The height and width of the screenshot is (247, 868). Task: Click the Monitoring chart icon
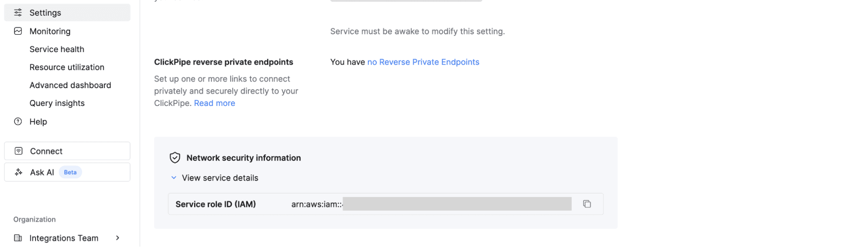click(x=18, y=31)
